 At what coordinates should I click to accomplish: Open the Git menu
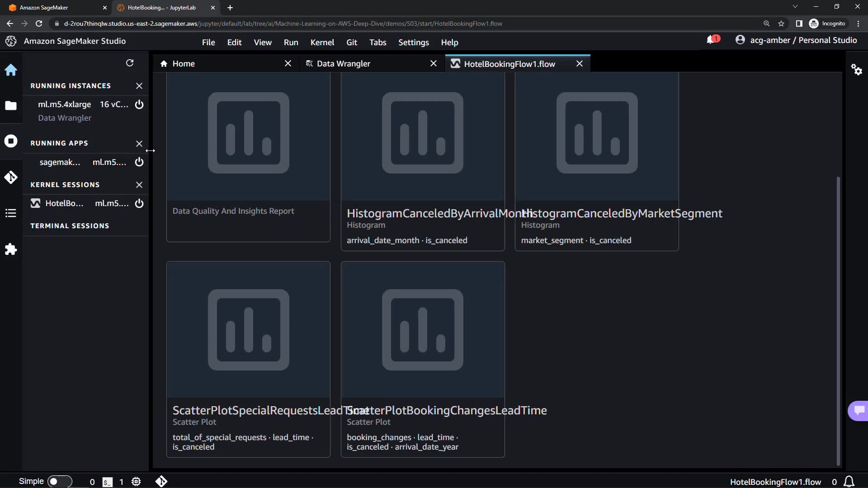click(352, 42)
